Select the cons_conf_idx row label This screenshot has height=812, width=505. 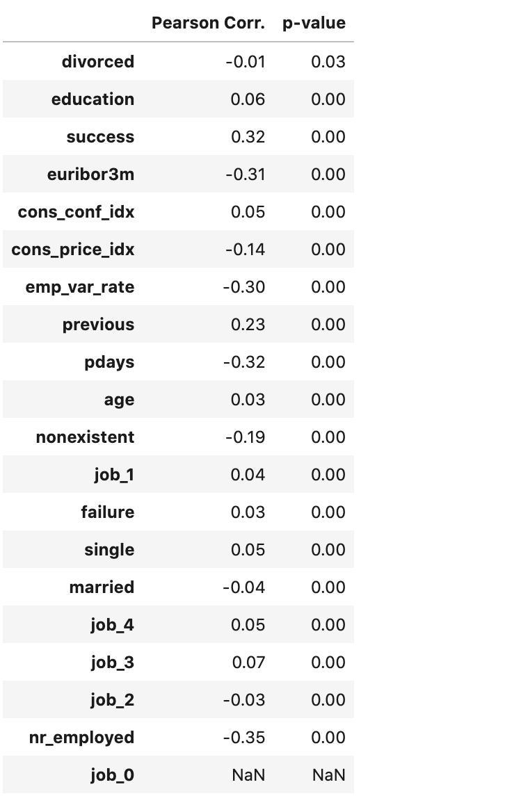76,212
